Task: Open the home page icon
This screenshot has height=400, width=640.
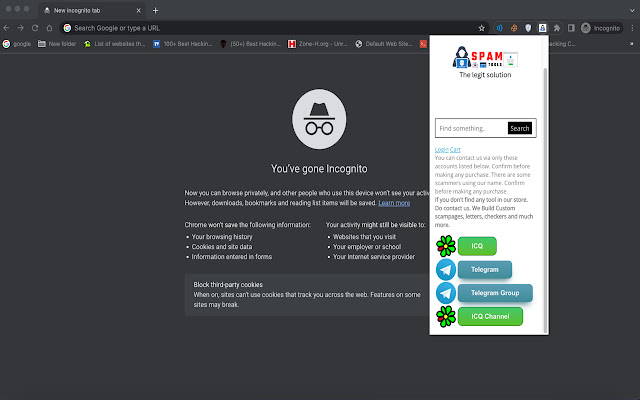Action: pyautogui.click(x=49, y=28)
